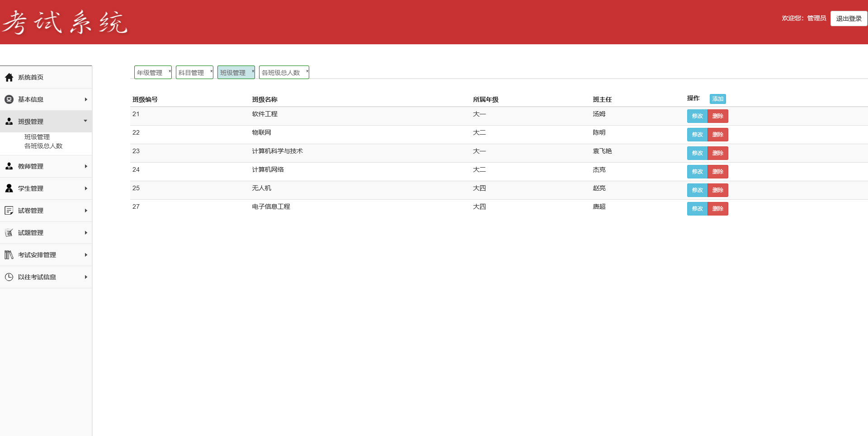Click teacher name 汤姆
The height and width of the screenshot is (436, 868).
tap(599, 114)
